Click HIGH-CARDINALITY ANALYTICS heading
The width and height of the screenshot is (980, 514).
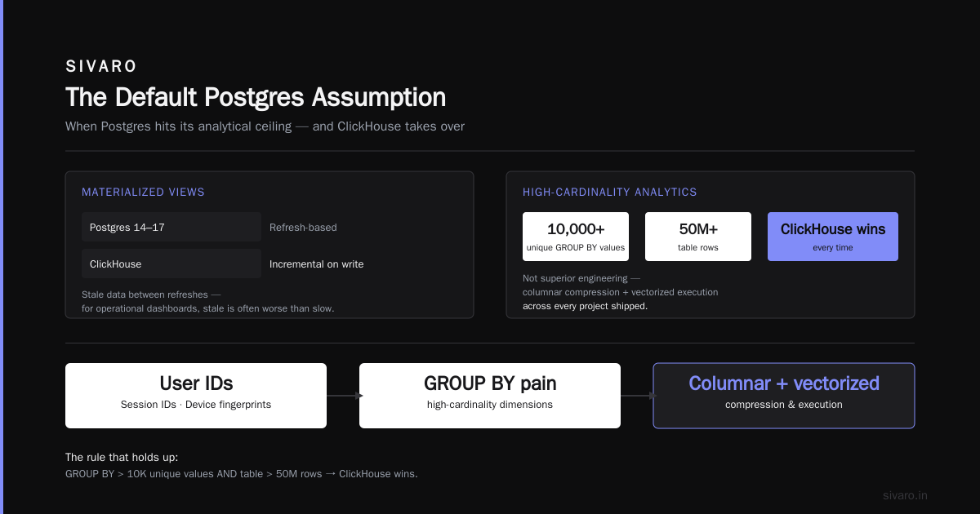pos(610,193)
